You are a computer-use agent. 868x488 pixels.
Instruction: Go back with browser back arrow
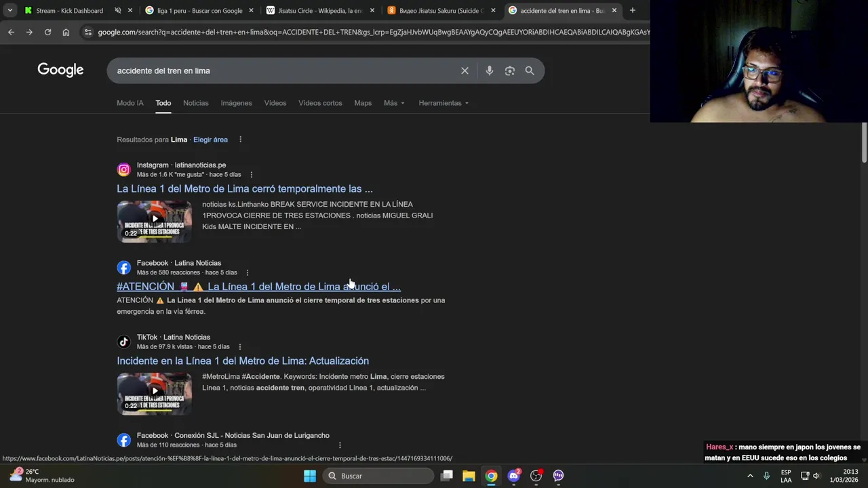tap(11, 32)
